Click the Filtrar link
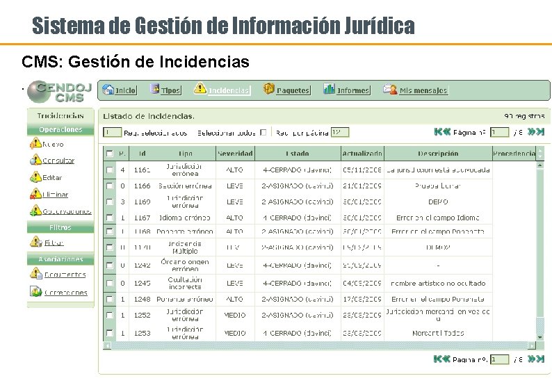This screenshot has width=552, height=392. 54,243
